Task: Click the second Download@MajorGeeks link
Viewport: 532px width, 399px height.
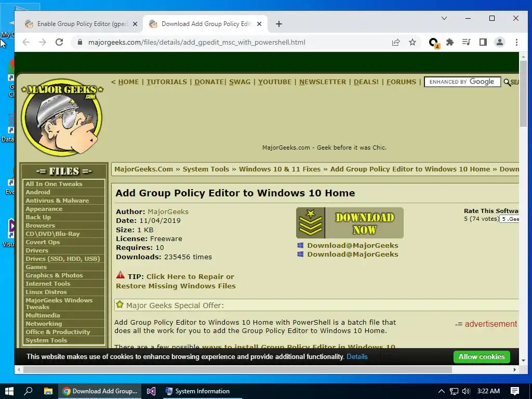Action: click(x=353, y=255)
